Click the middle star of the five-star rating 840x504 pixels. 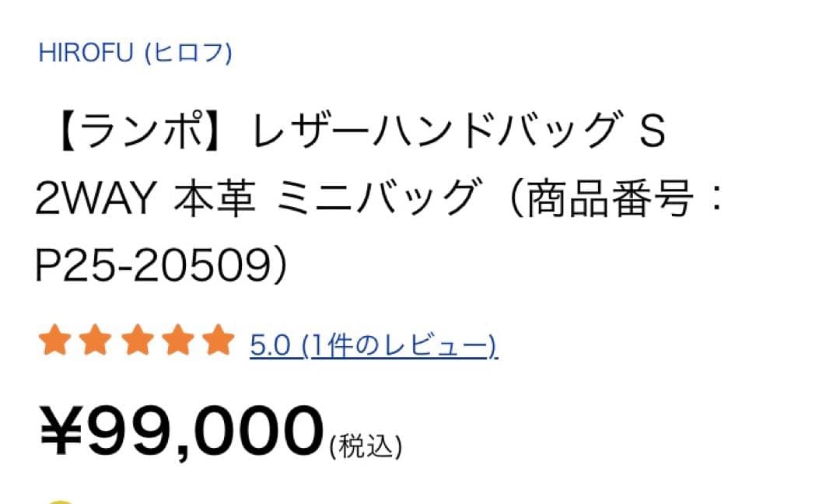coord(137,341)
